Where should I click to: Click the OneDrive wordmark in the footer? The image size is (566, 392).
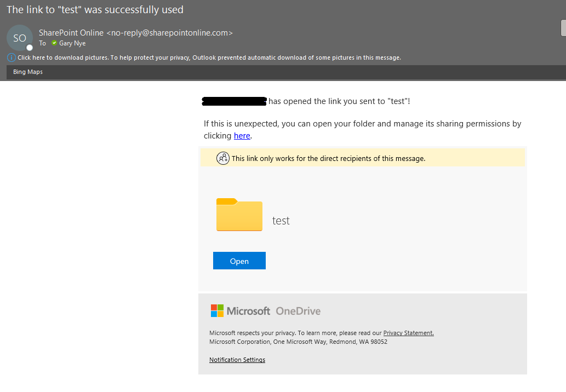298,311
